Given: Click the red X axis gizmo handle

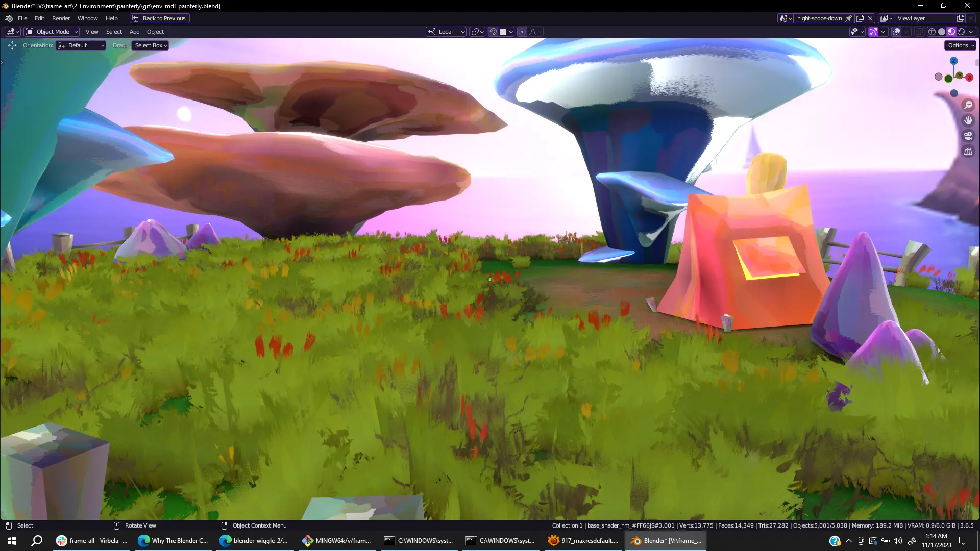Looking at the screenshot, I should pos(969,78).
